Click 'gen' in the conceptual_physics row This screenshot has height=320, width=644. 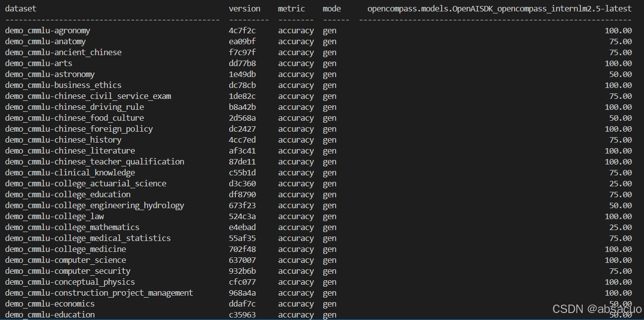(329, 282)
